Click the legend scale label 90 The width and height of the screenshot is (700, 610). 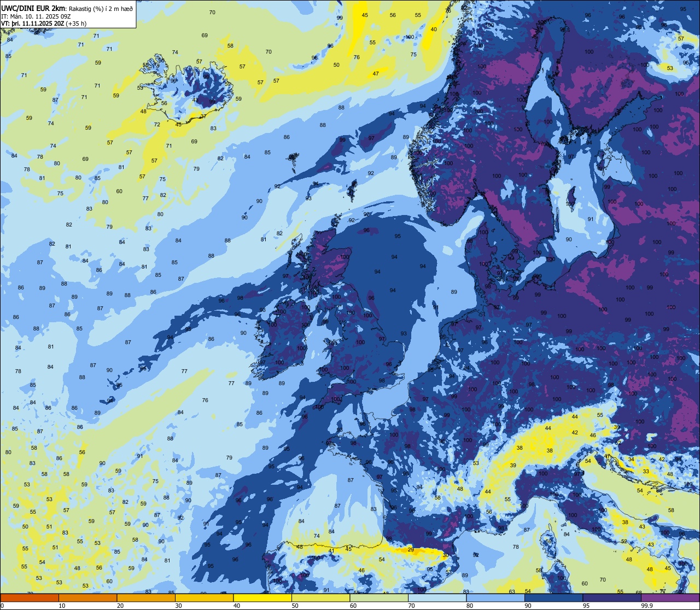[x=528, y=606]
